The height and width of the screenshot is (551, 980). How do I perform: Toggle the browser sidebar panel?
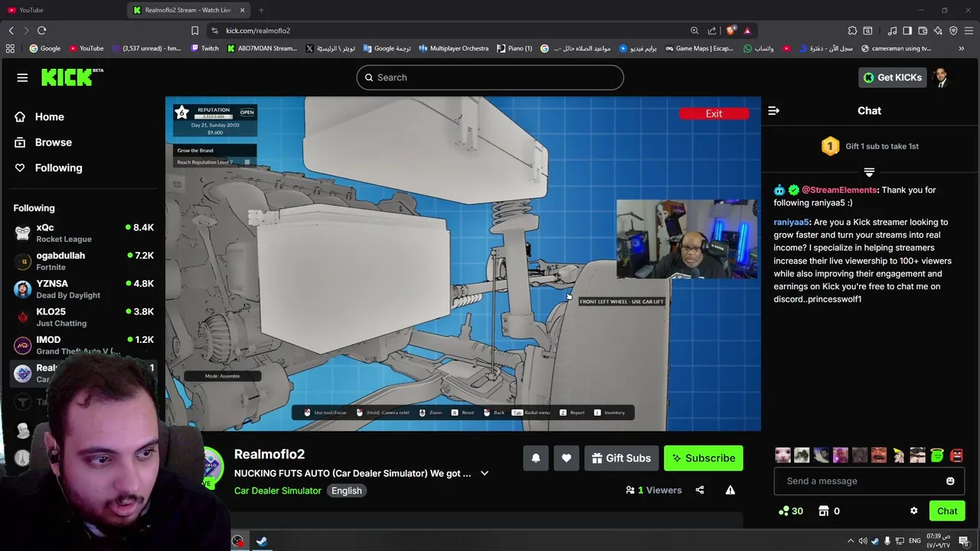coord(907,31)
